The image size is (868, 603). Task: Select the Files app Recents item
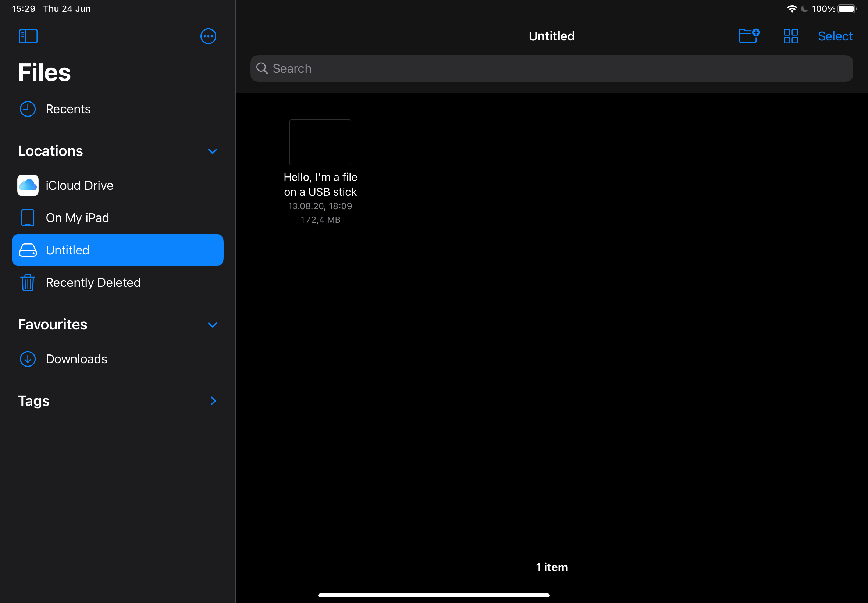coord(69,109)
